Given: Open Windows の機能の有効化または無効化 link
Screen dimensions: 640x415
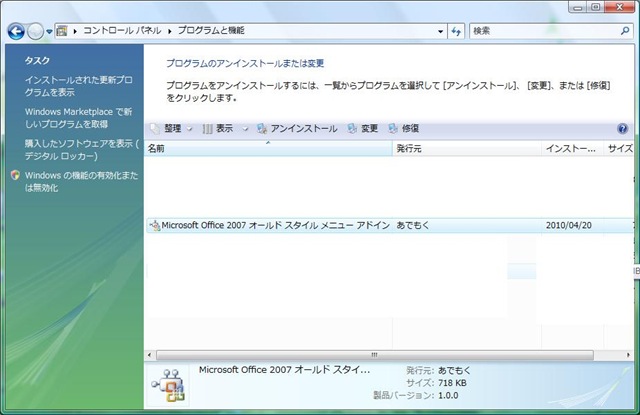Looking at the screenshot, I should click(x=81, y=182).
